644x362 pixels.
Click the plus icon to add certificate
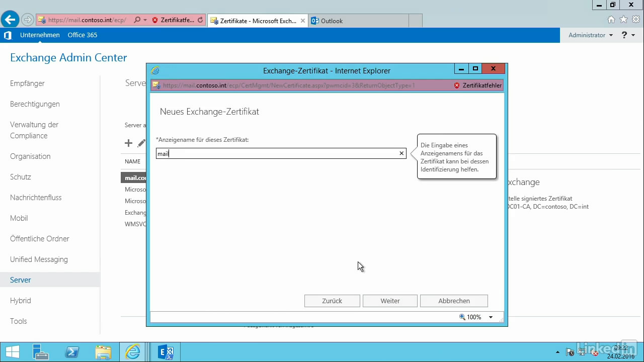128,143
